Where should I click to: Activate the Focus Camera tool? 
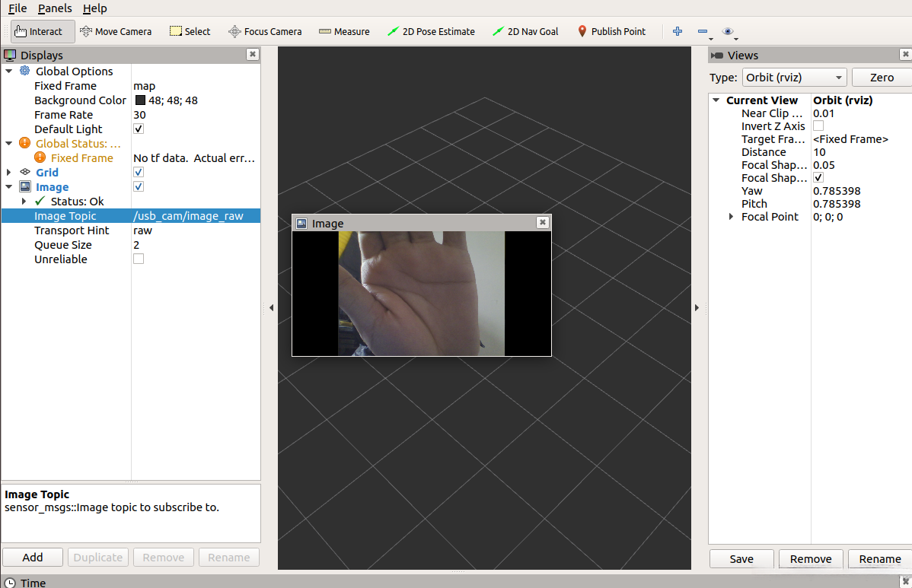tap(265, 31)
